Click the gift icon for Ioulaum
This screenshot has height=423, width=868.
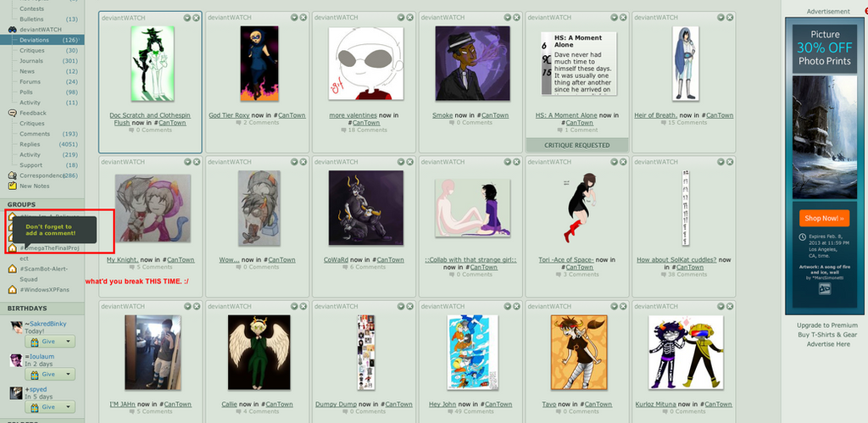[x=34, y=375]
